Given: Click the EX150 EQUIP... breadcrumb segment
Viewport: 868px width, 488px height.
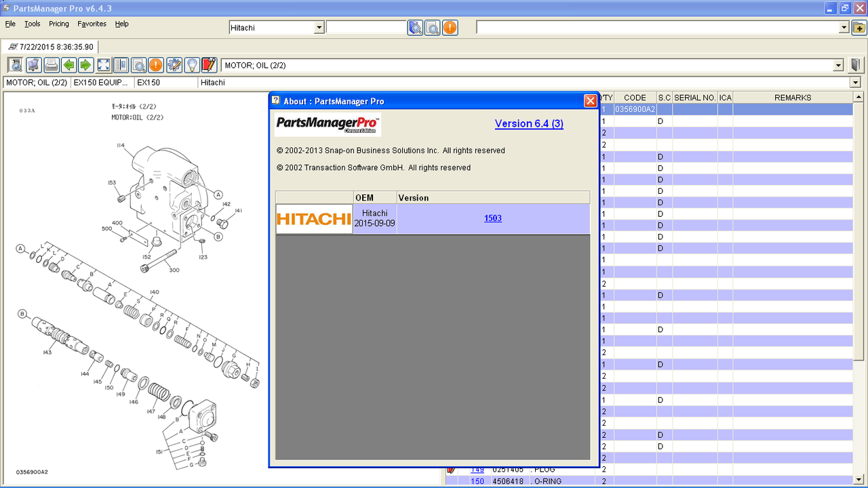Looking at the screenshot, I should click(x=101, y=83).
